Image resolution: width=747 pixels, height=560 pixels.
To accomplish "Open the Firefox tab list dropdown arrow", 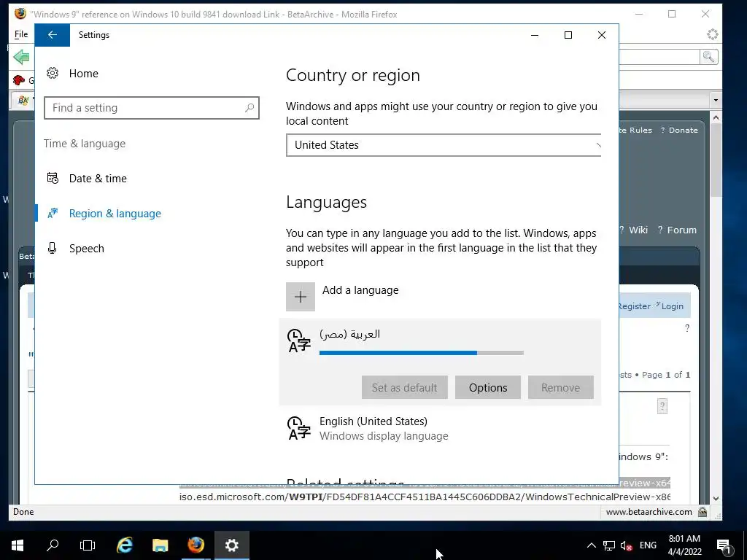I will (x=716, y=101).
